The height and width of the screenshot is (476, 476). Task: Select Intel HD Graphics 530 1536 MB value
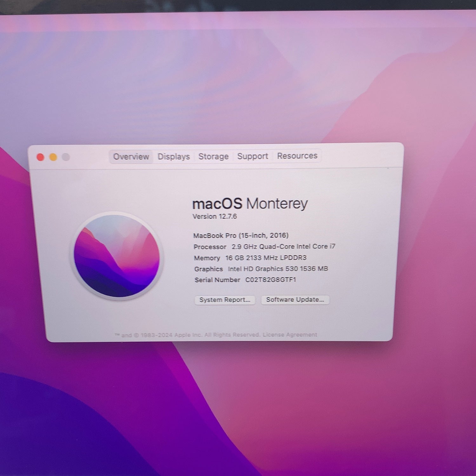pos(278,269)
